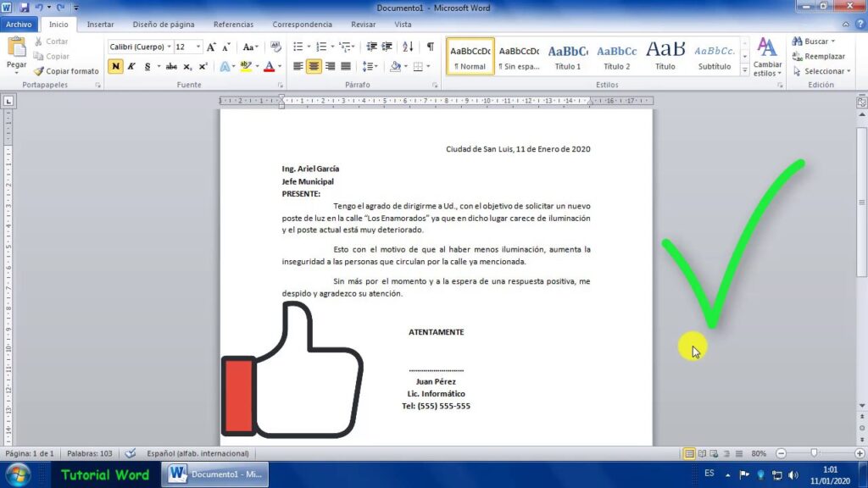Open the highlight color dropdown arrow
868x488 pixels.
[x=257, y=66]
